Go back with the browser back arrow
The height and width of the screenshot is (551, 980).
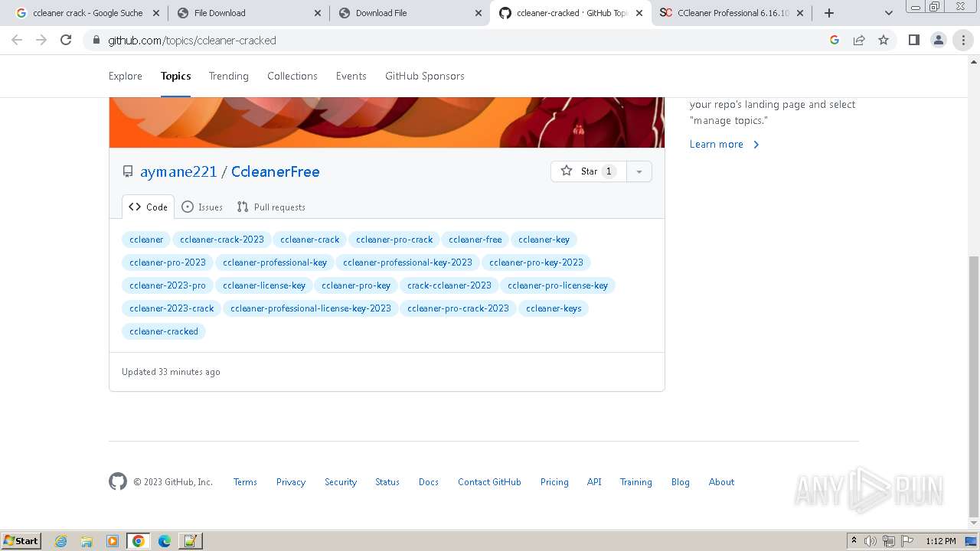coord(17,40)
